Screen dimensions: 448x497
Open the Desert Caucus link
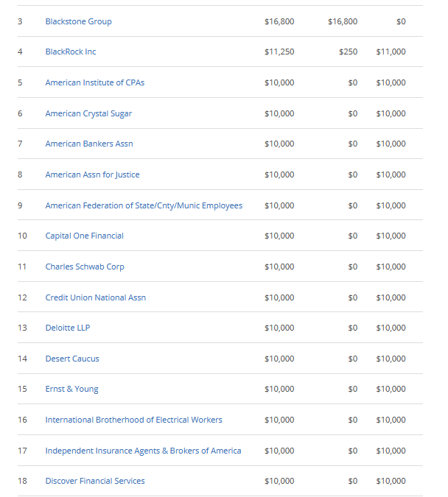pos(72,359)
